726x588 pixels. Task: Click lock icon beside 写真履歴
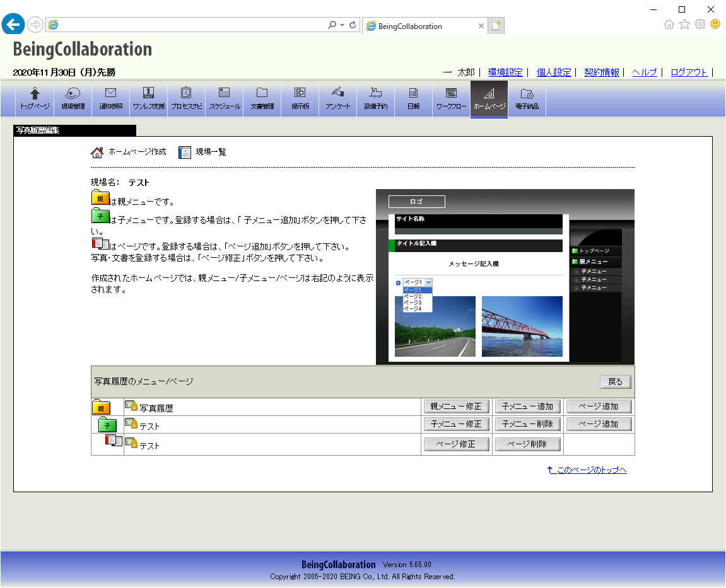(x=131, y=406)
